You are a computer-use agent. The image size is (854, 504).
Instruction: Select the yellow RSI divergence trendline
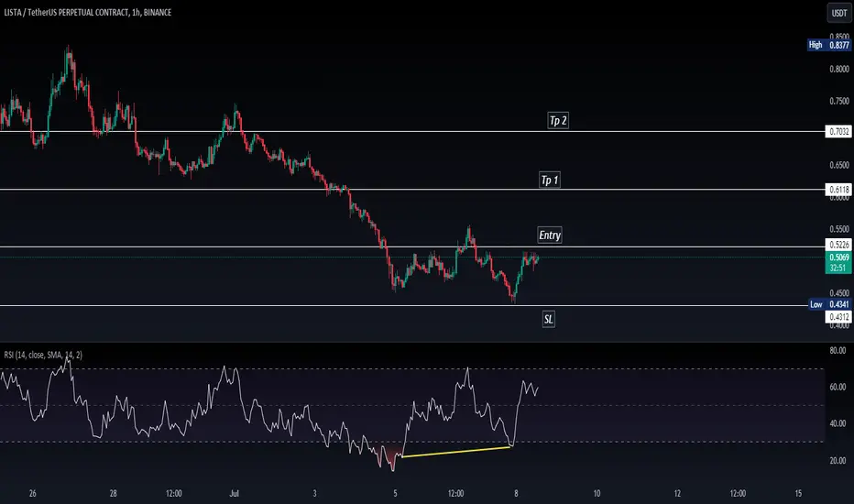(x=456, y=452)
